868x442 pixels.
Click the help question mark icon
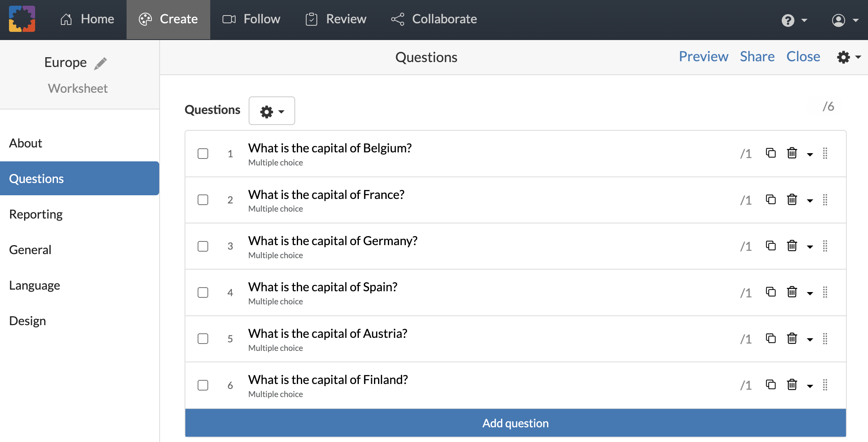point(788,20)
